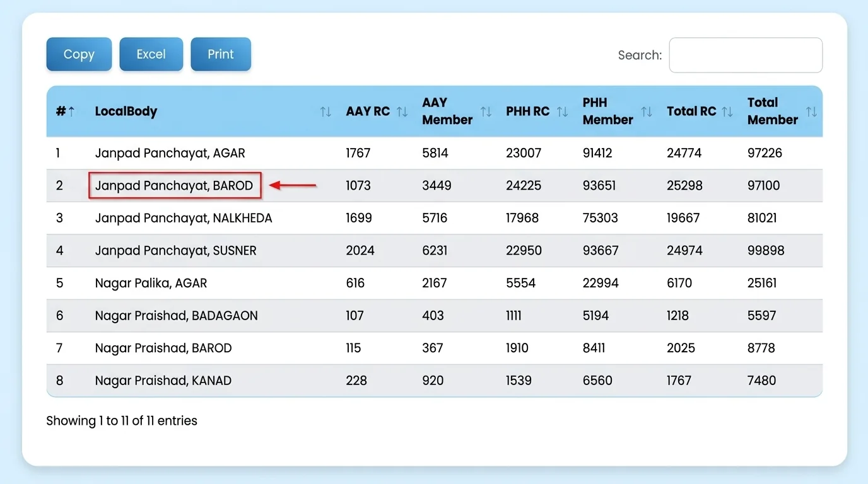Image resolution: width=868 pixels, height=484 pixels.
Task: Click the Copy button
Action: (x=79, y=54)
